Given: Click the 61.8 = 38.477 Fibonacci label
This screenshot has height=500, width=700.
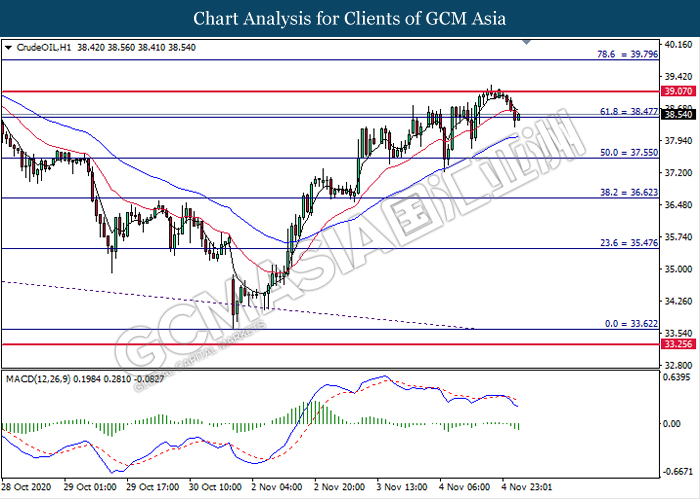Looking at the screenshot, I should click(629, 112).
